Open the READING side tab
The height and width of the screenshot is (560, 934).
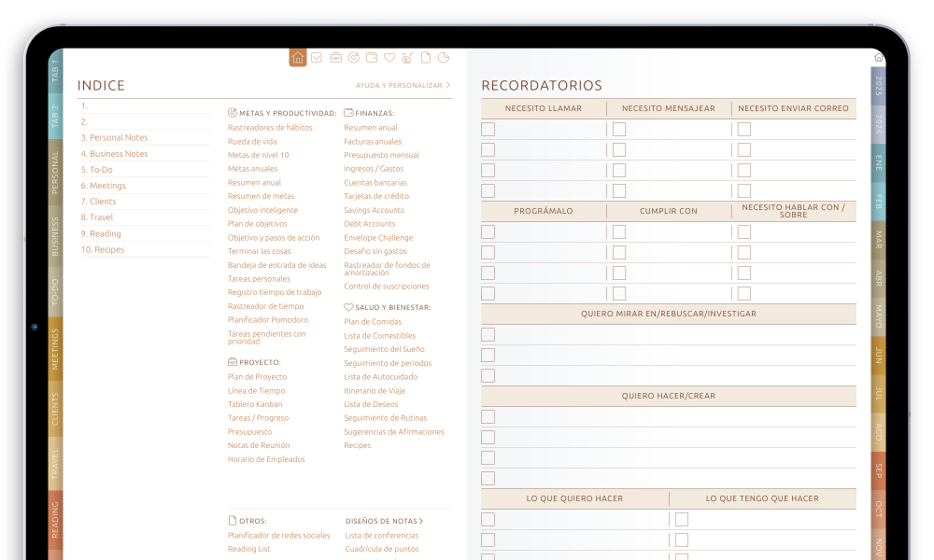tap(55, 520)
